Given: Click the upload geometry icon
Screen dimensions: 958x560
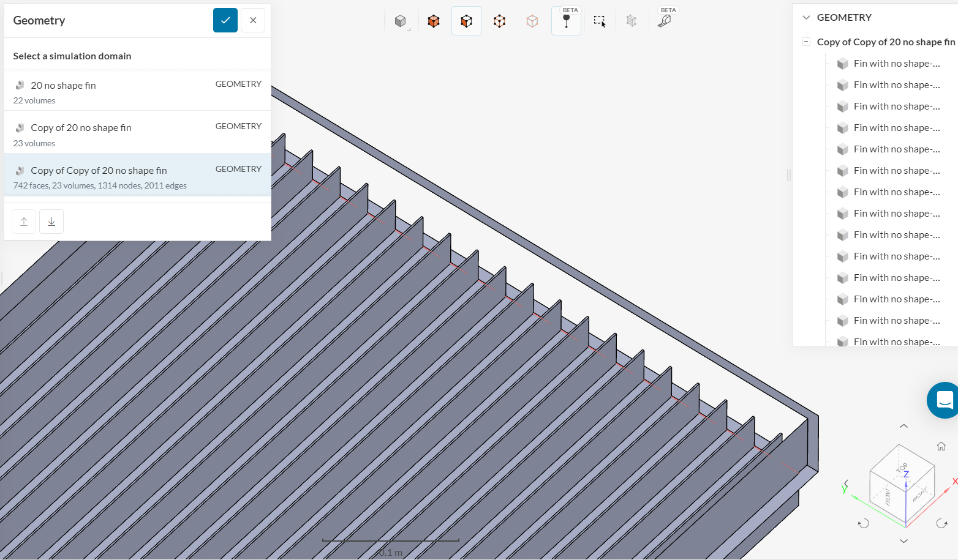Looking at the screenshot, I should [x=23, y=221].
